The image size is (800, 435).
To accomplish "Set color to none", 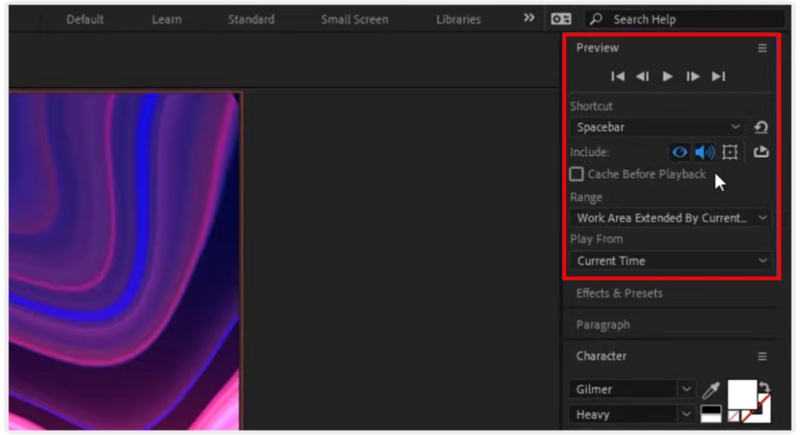I will pos(733,416).
